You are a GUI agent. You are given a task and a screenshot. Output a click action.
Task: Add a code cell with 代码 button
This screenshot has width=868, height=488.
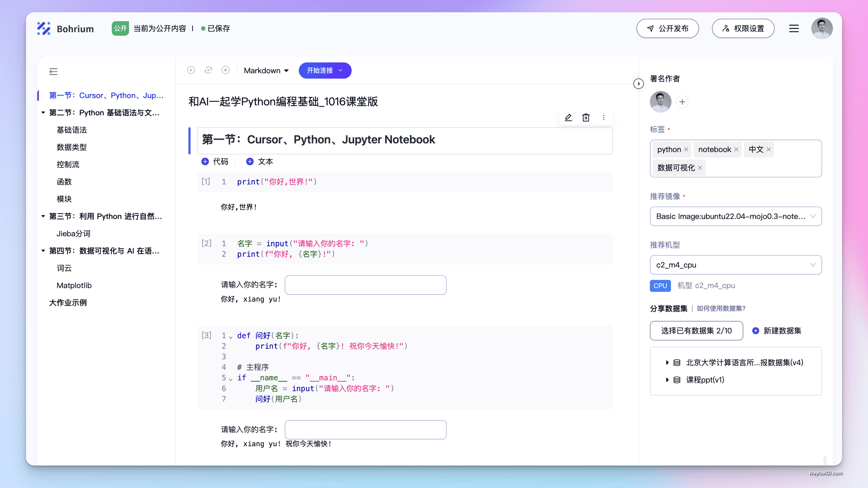click(215, 161)
